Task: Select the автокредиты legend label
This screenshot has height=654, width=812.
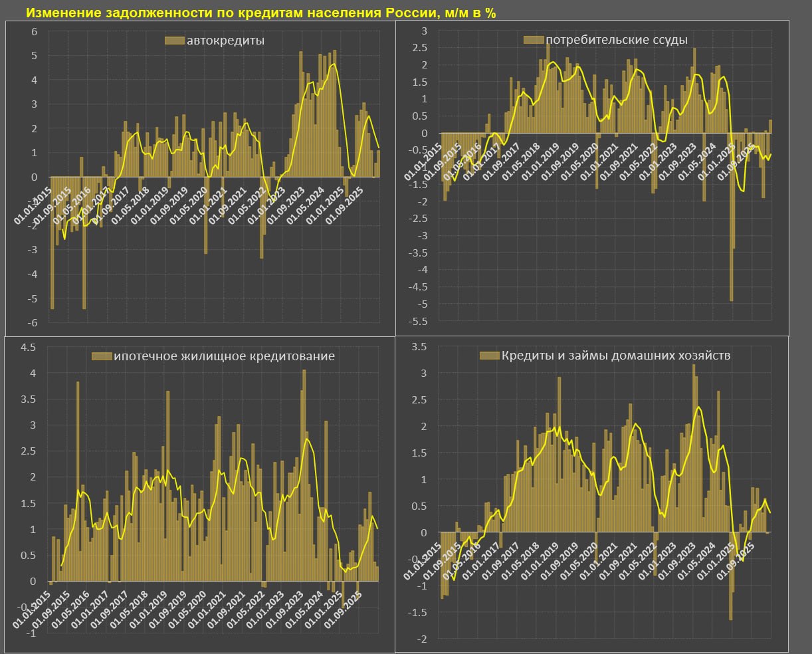Action: click(225, 41)
